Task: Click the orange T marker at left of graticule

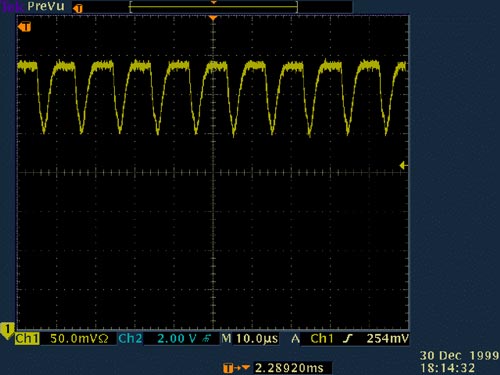Action: (24, 27)
